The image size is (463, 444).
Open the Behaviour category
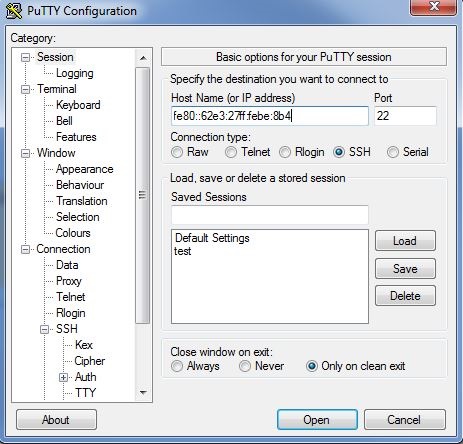pyautogui.click(x=80, y=185)
